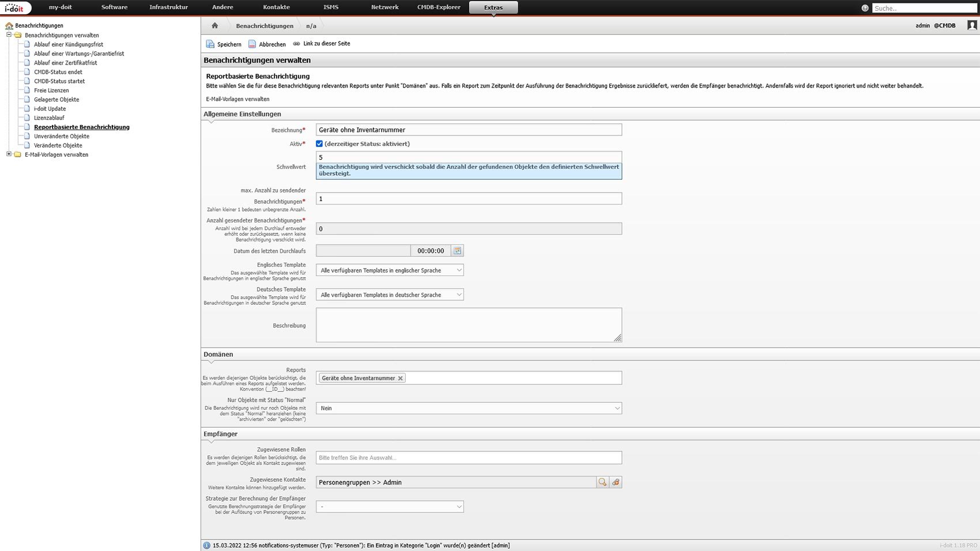Click the Freie Lizenzen document icon

tap(27, 90)
